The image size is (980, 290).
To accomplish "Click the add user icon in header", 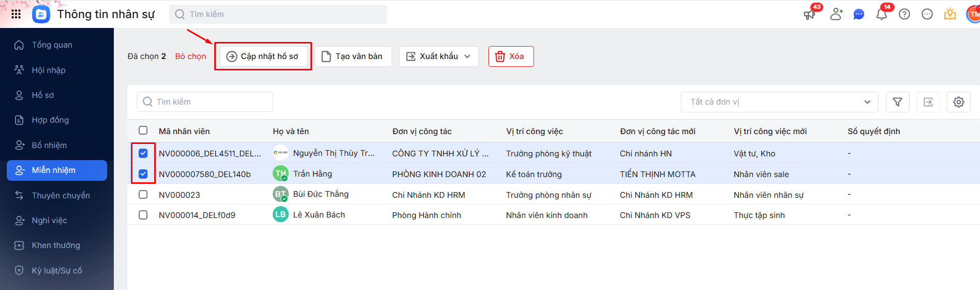I will point(836,14).
